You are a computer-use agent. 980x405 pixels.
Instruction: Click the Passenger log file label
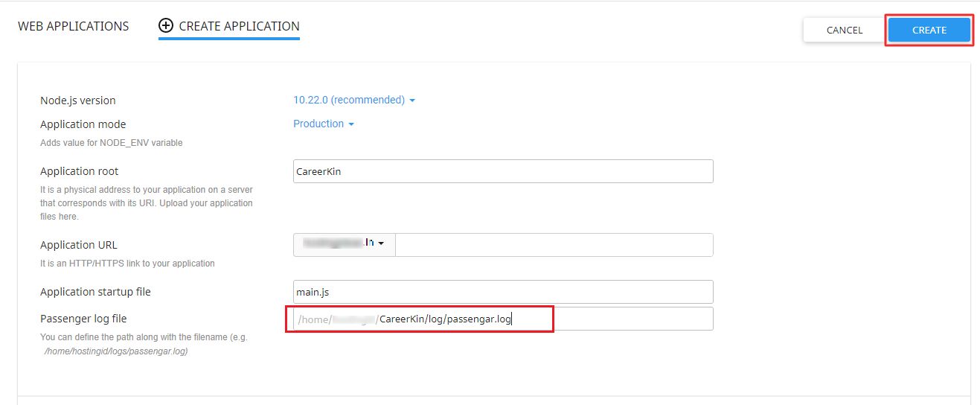(x=83, y=319)
